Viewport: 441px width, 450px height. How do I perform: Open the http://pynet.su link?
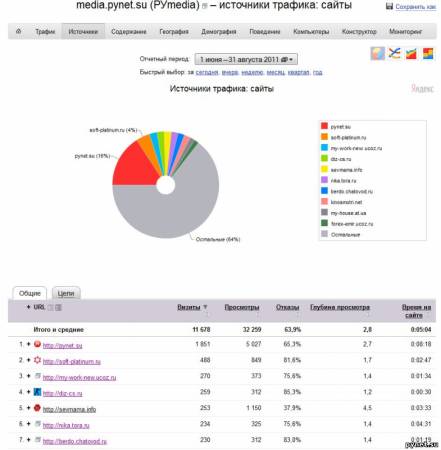click(62, 345)
